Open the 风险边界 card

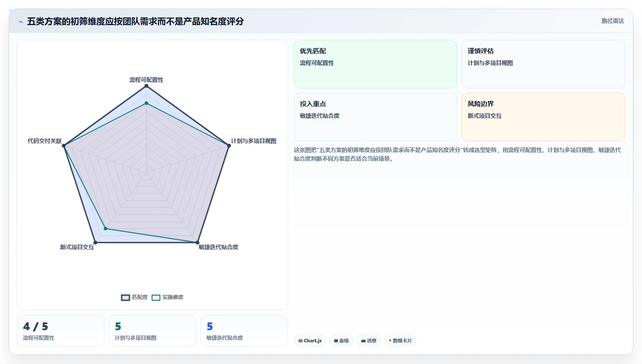[x=543, y=117]
